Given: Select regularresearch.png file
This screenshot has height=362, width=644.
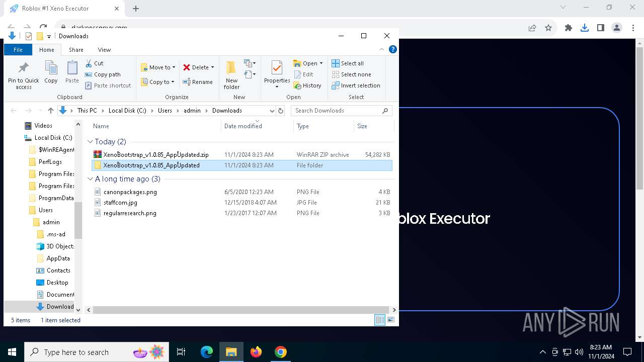Looking at the screenshot, I should pyautogui.click(x=242, y=213).
